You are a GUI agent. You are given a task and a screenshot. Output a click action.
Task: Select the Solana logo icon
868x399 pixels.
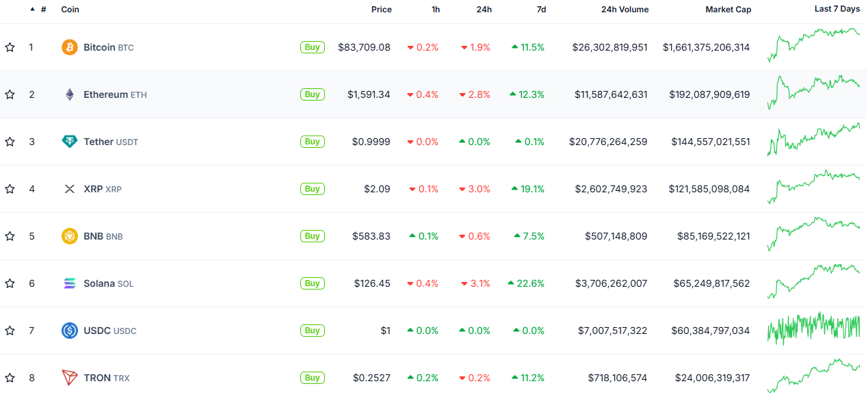point(68,283)
